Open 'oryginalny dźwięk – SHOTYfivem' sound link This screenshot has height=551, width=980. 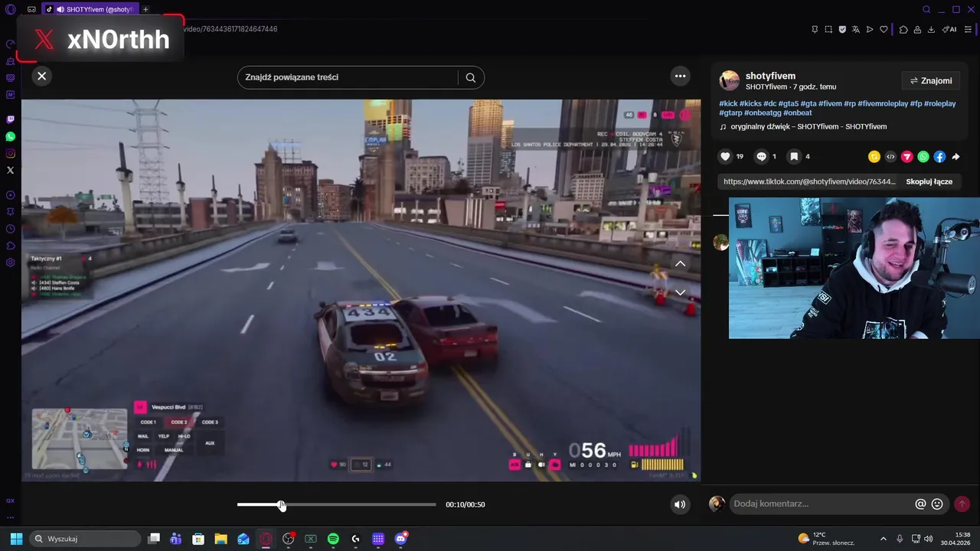(x=808, y=127)
